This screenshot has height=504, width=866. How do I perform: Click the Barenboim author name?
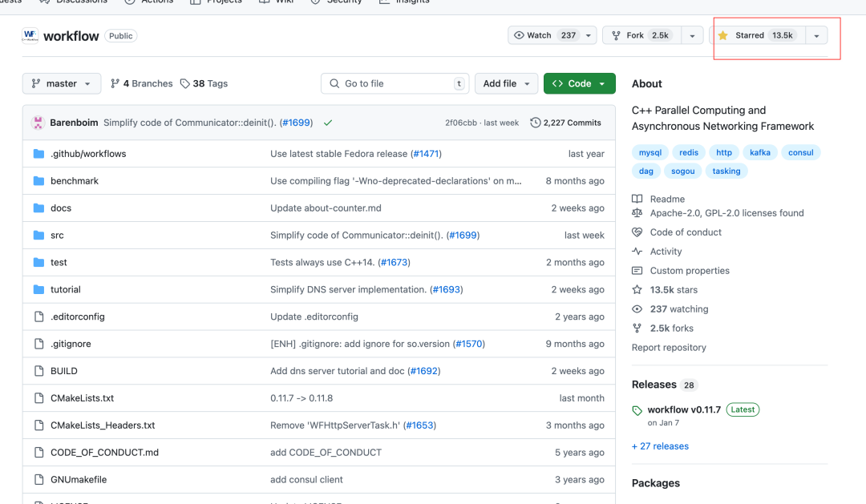coord(74,123)
